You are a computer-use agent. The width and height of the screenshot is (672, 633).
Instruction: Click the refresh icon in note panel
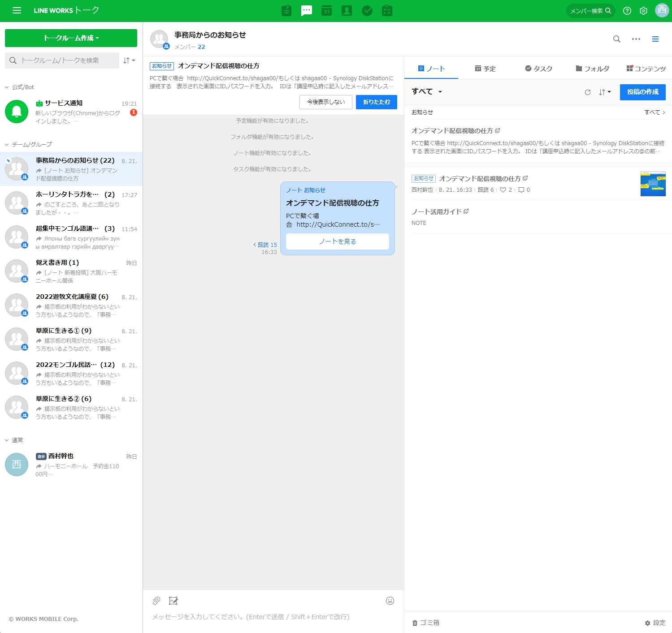pyautogui.click(x=588, y=92)
